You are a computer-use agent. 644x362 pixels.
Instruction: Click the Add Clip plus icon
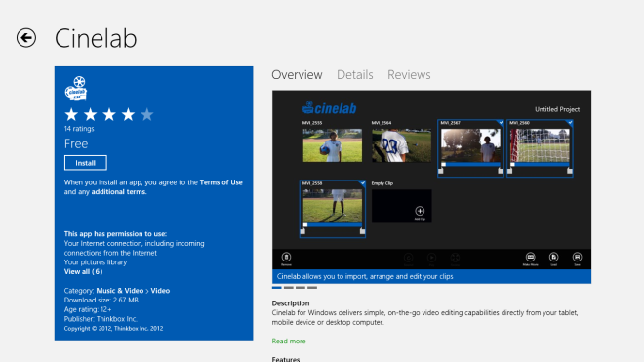[x=420, y=211]
